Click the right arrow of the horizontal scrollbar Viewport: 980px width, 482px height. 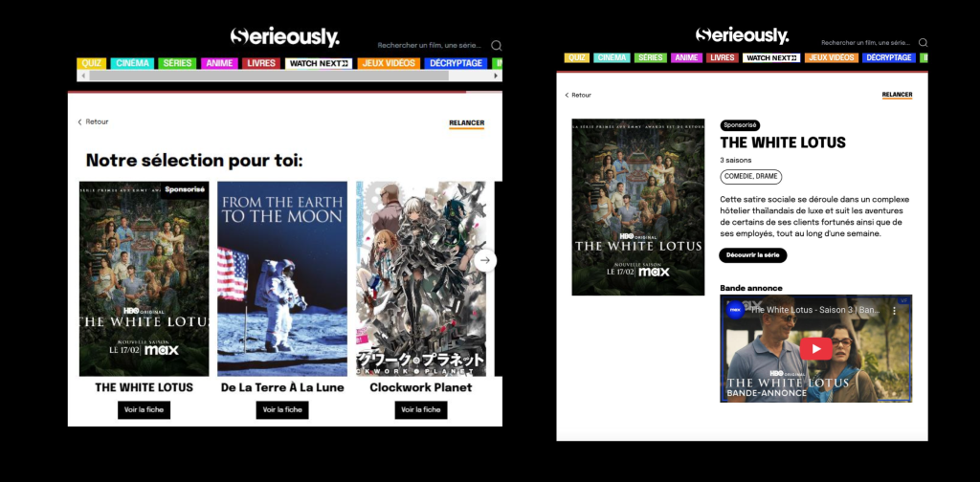point(497,76)
